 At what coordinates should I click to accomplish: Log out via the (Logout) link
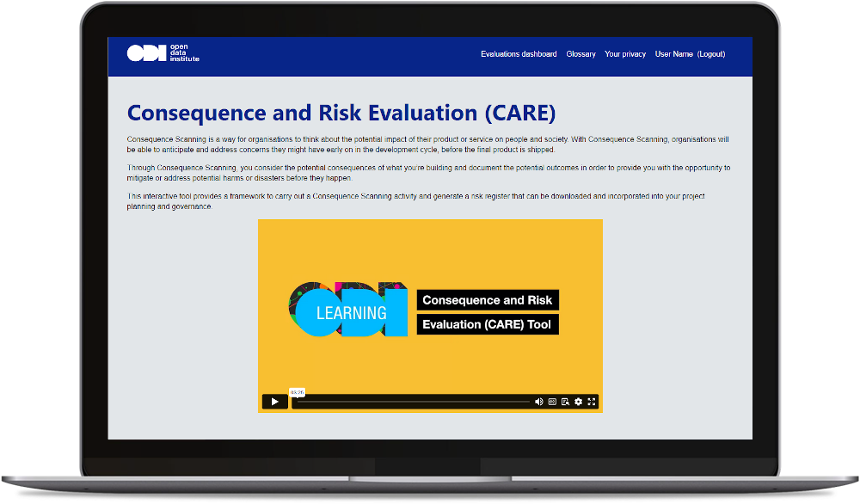pyautogui.click(x=711, y=54)
